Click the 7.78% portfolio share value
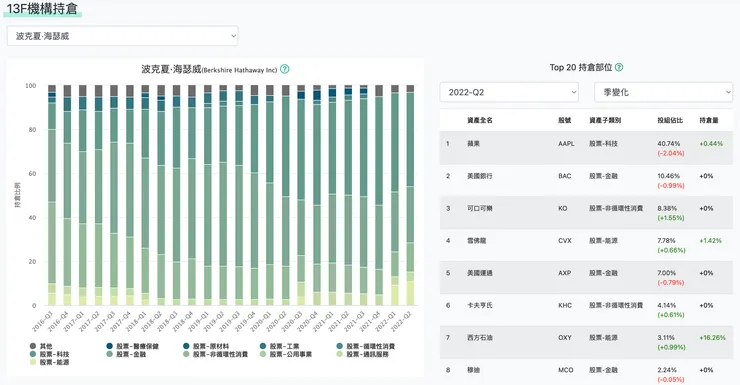Screen dimensions: 740x385 667,241
